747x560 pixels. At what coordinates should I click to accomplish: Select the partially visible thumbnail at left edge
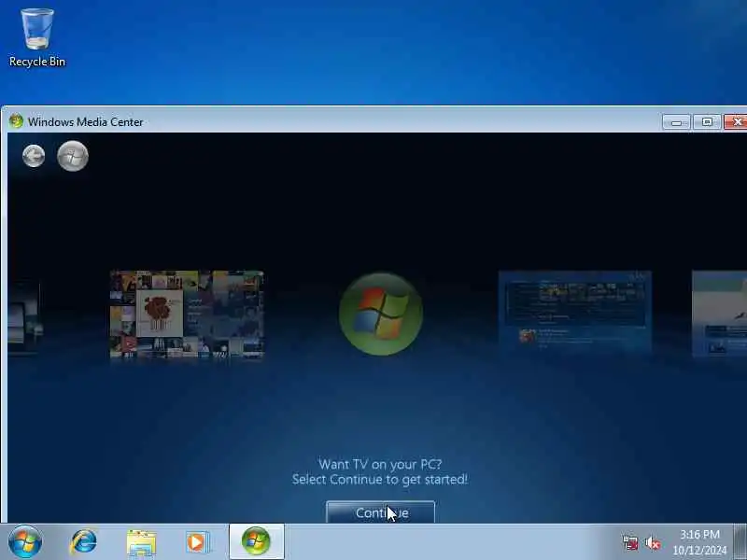[25, 318]
